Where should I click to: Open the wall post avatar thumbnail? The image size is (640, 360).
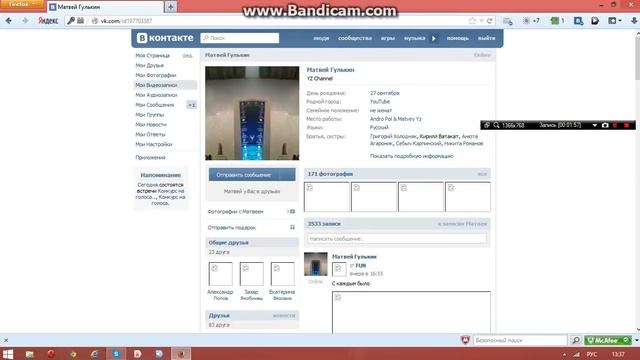[x=316, y=264]
